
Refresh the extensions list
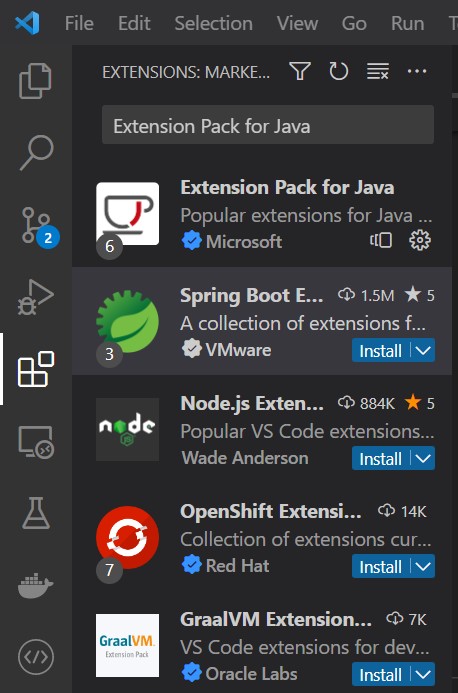tap(339, 71)
